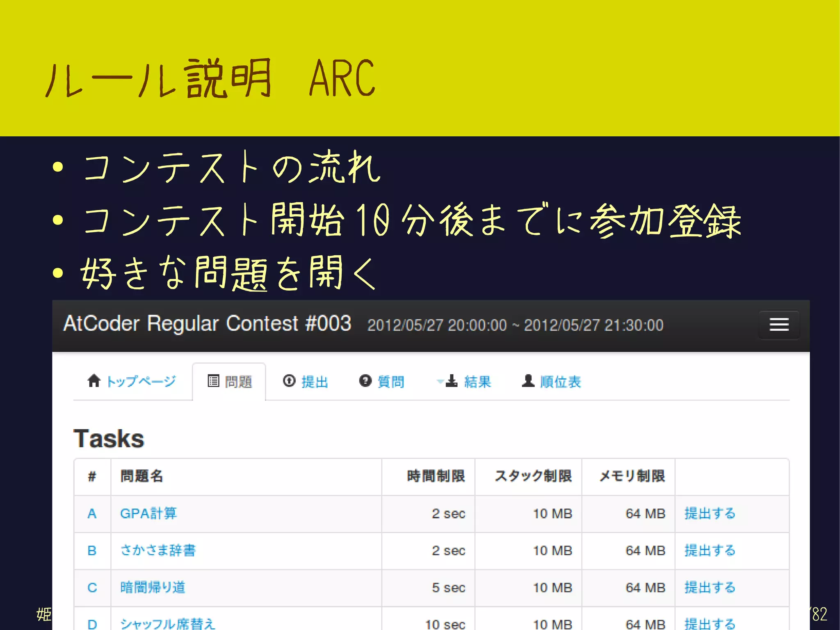Click the user icon beside 順位表
The height and width of the screenshot is (630, 840).
[528, 381]
